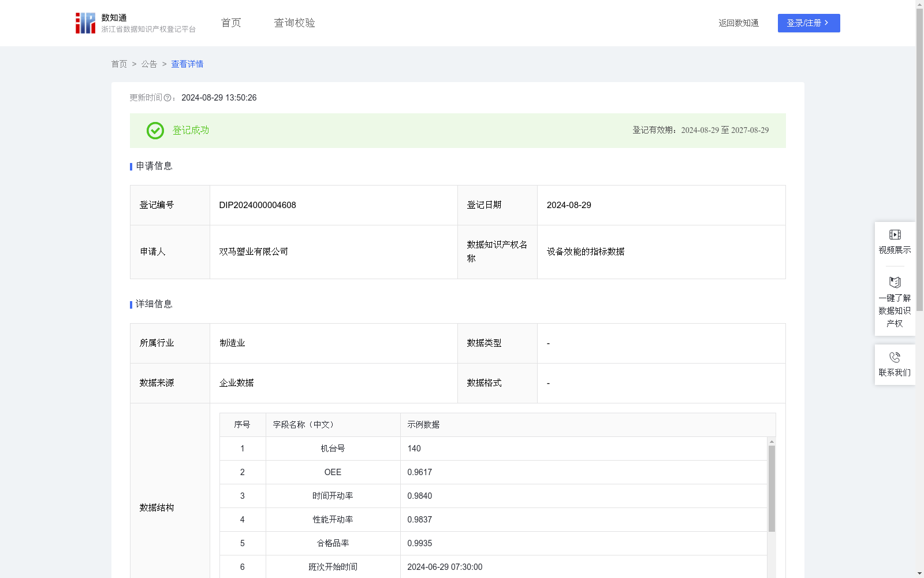Click the 制造业 industry value

tap(232, 343)
